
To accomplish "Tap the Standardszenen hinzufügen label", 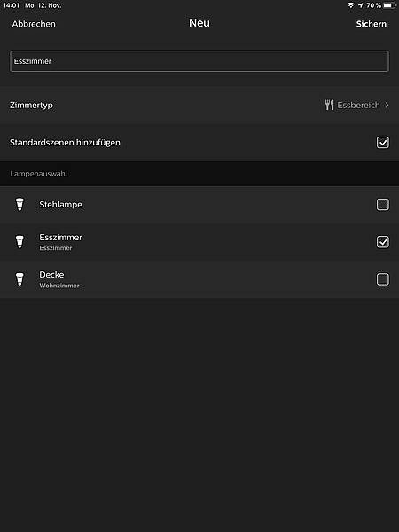I will click(x=65, y=143).
